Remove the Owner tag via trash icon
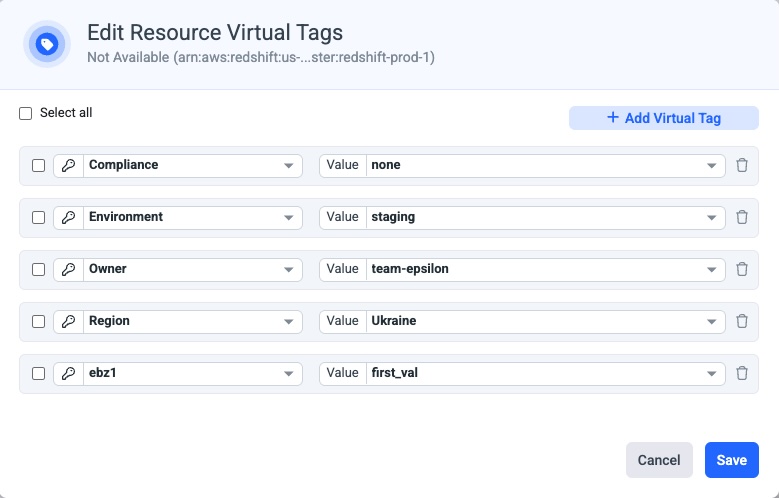 (742, 269)
